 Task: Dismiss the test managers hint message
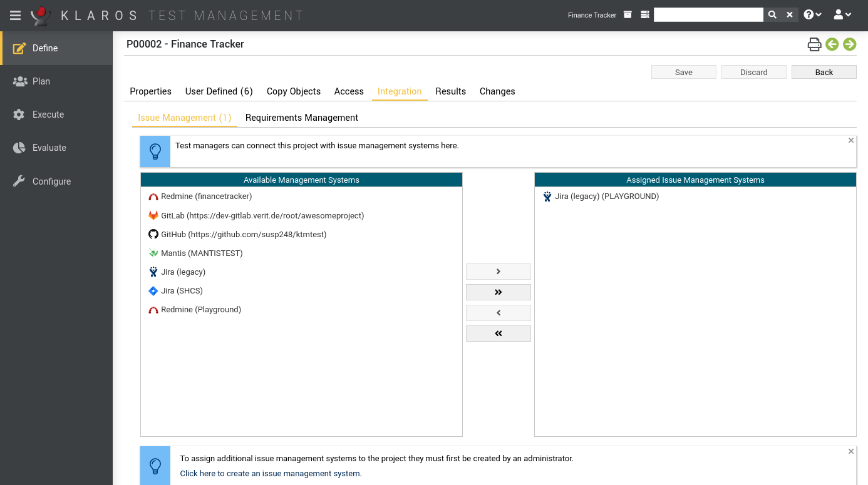click(x=850, y=140)
